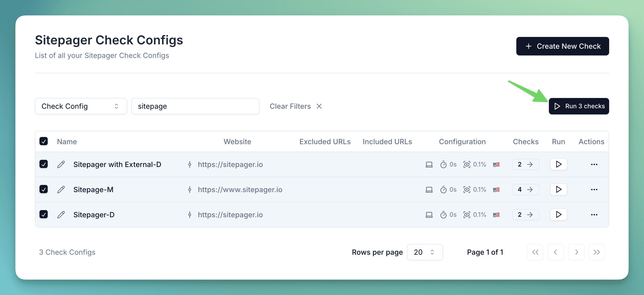Run 3 checks button

[579, 106]
